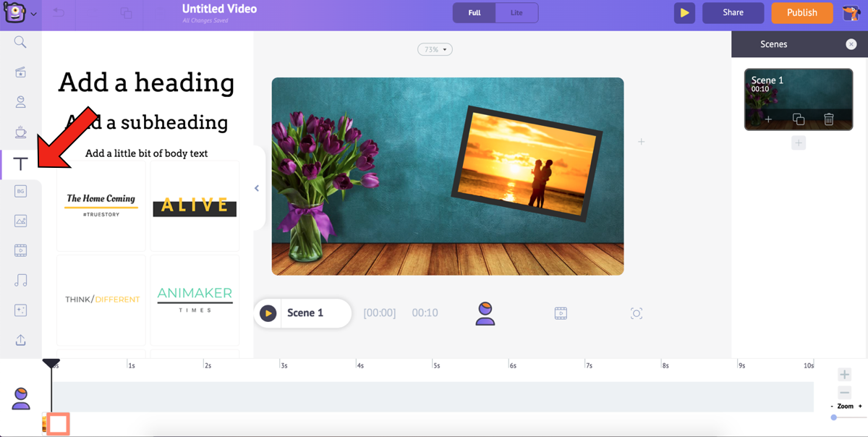Adjust the timeline Zoom slider
Viewport: 868px width, 437px height.
coord(834,417)
